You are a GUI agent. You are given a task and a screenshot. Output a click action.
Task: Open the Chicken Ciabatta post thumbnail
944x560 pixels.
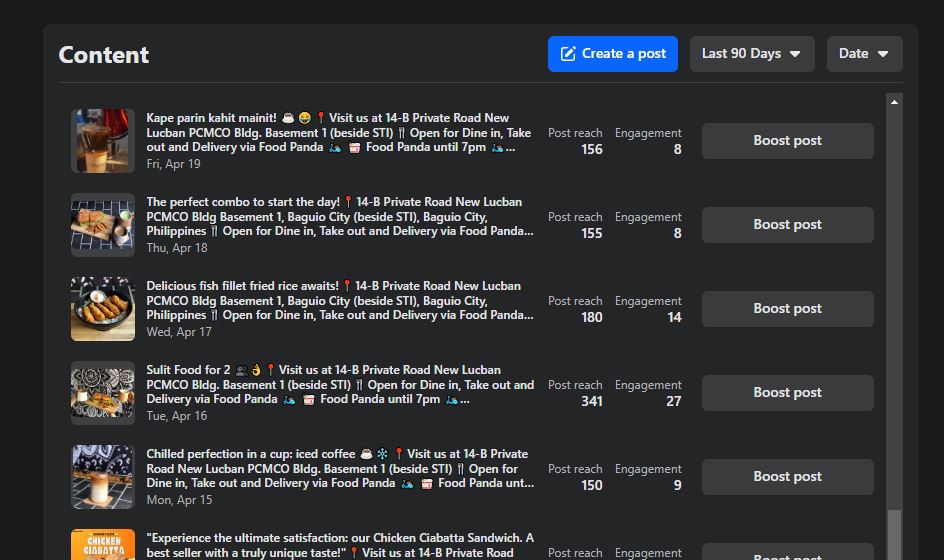tap(103, 544)
